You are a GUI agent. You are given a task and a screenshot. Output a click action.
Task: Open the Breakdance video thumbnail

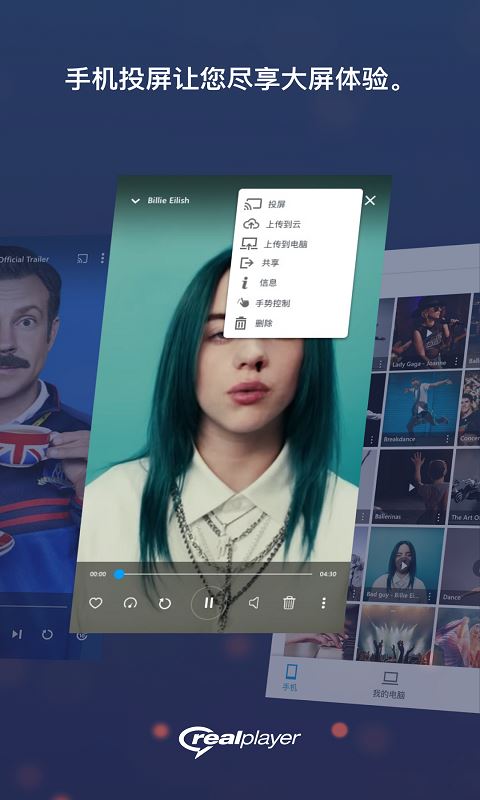click(417, 406)
